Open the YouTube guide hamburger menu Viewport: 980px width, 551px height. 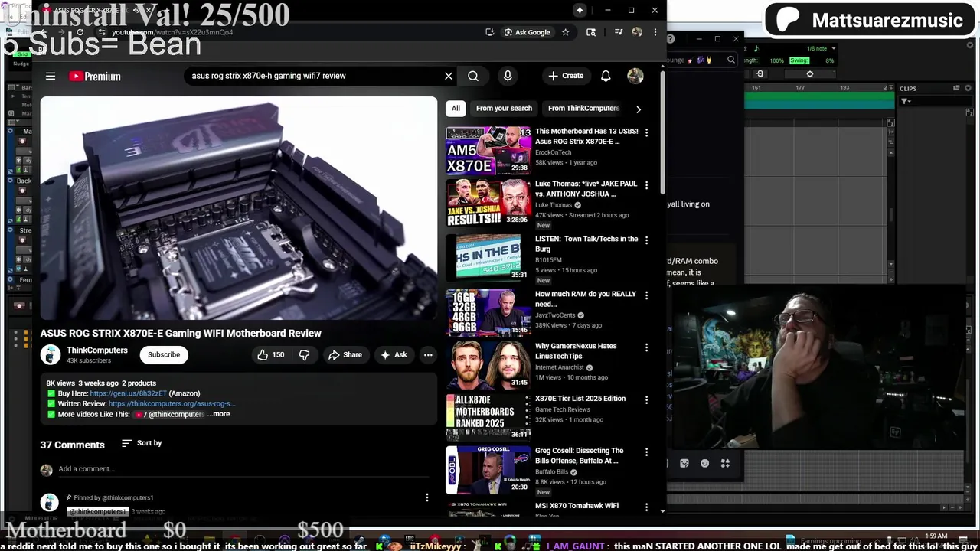coord(51,76)
